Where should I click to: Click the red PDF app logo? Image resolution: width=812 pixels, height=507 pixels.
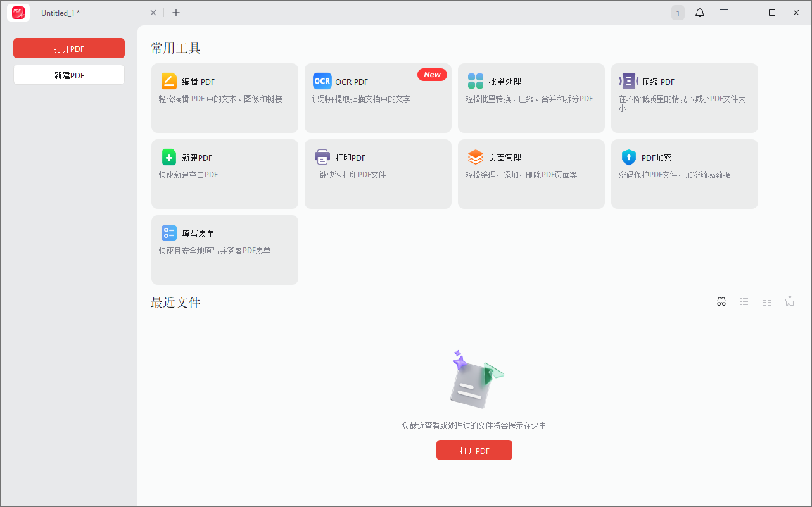coord(18,13)
